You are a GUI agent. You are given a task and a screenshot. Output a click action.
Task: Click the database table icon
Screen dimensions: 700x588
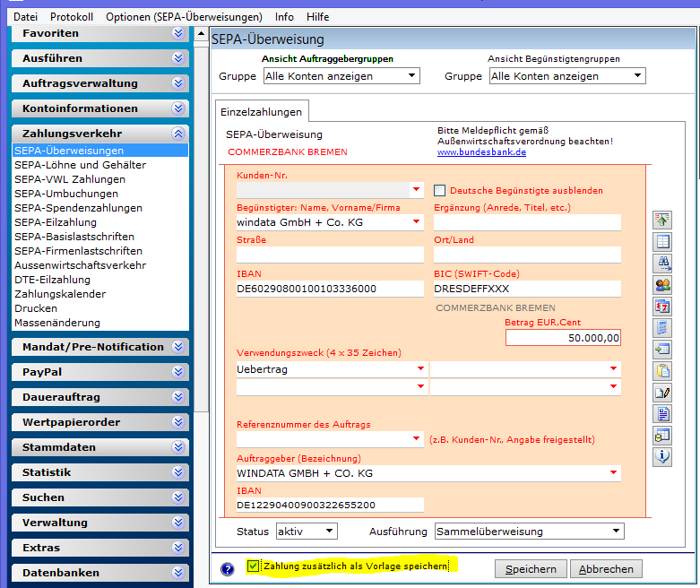tap(662, 436)
